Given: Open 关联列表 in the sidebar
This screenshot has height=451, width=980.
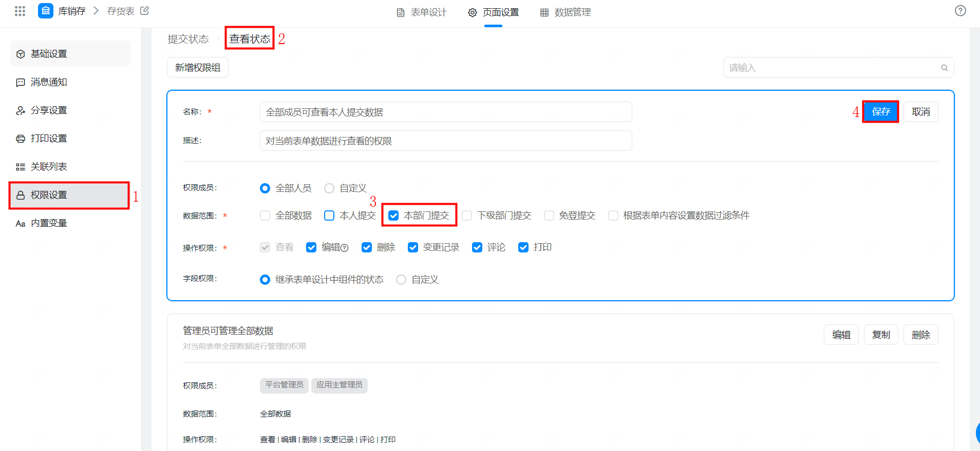Looking at the screenshot, I should click(x=70, y=167).
